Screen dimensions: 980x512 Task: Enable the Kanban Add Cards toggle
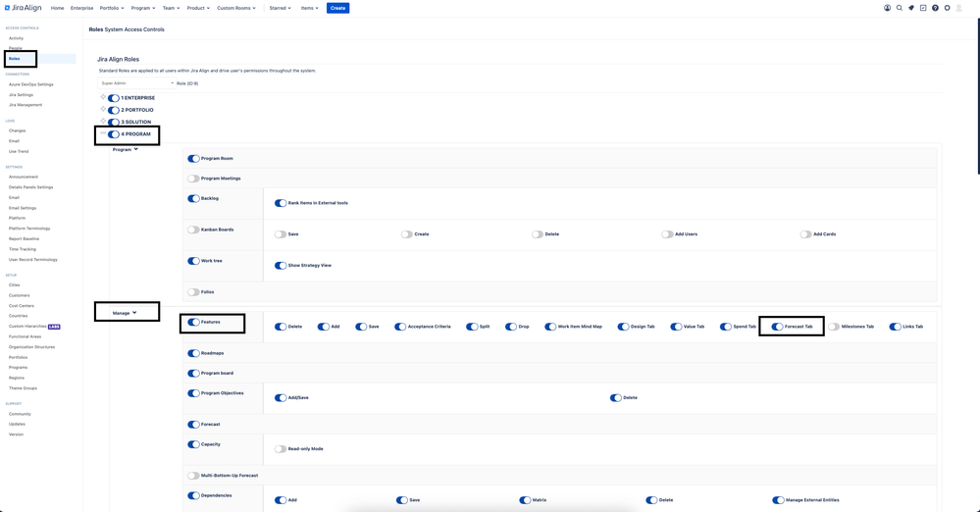point(805,234)
